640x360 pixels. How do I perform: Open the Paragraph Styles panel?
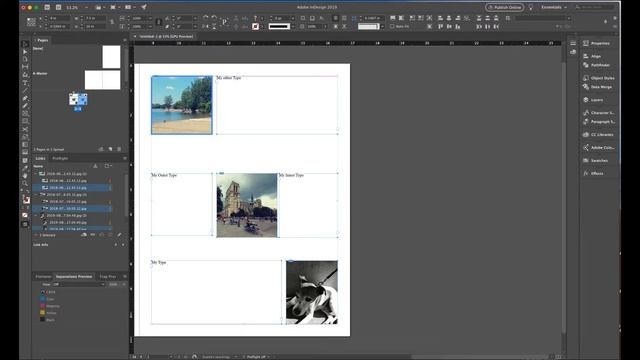point(598,122)
